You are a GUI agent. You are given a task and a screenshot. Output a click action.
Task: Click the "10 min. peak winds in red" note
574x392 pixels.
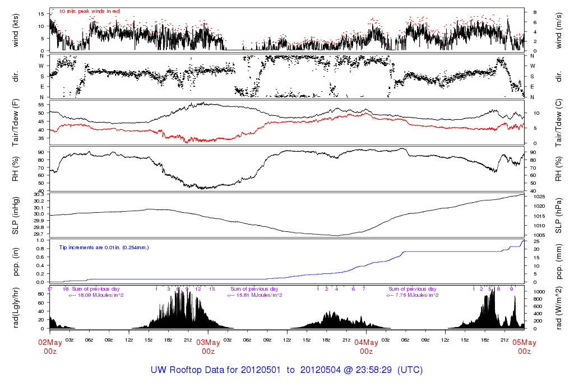point(89,11)
